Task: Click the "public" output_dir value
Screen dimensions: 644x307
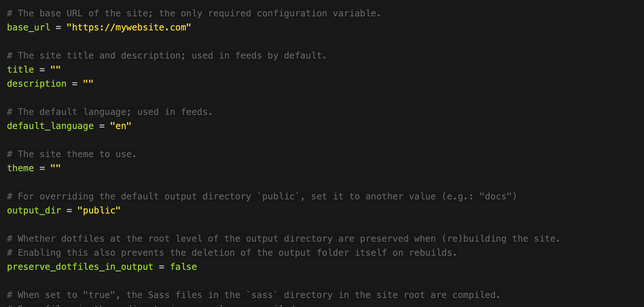Action: click(x=99, y=210)
